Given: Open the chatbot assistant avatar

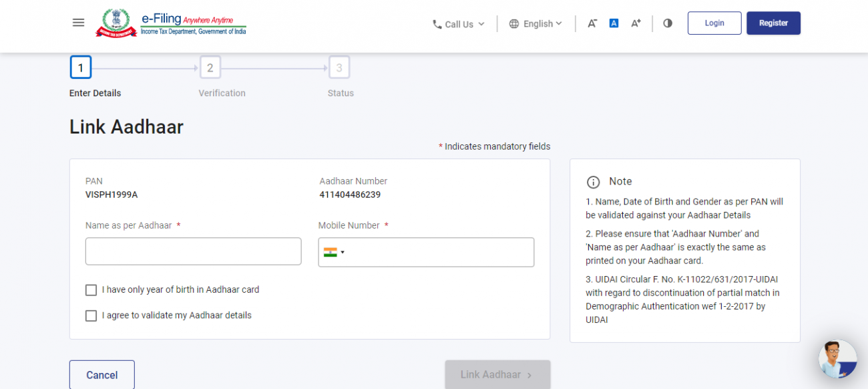Looking at the screenshot, I should click(837, 359).
